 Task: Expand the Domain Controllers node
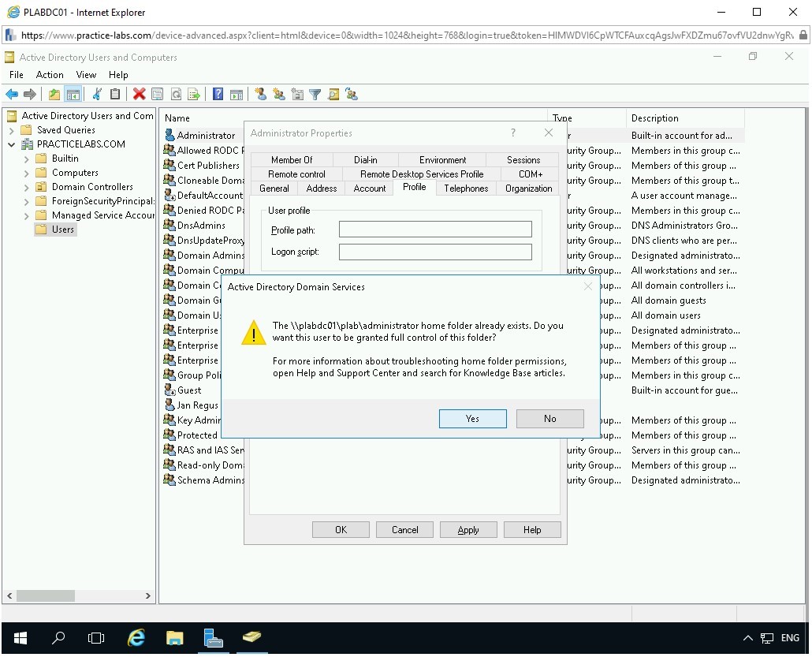tap(27, 187)
